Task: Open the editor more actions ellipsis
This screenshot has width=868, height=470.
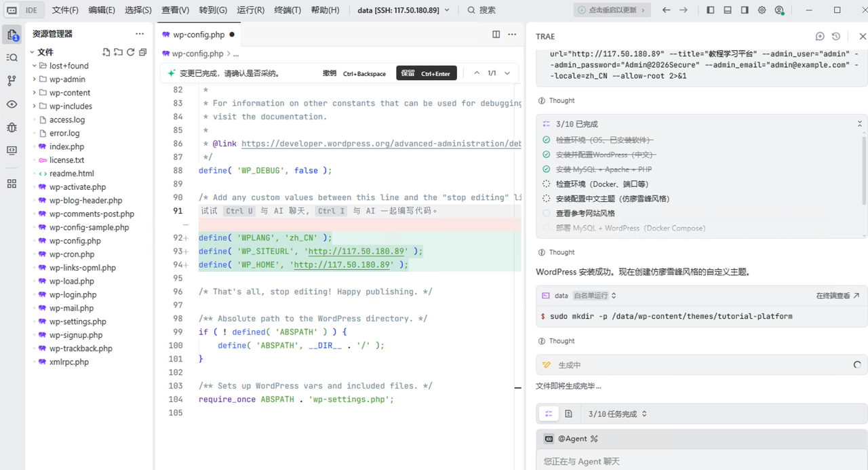Action: point(513,35)
